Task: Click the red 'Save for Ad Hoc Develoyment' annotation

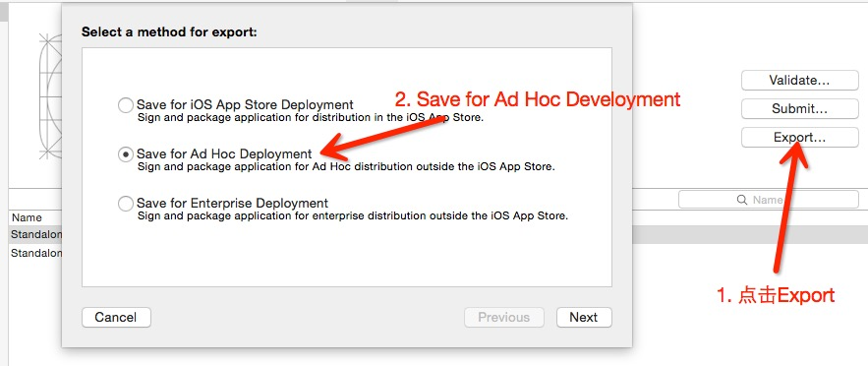Action: coord(538,99)
